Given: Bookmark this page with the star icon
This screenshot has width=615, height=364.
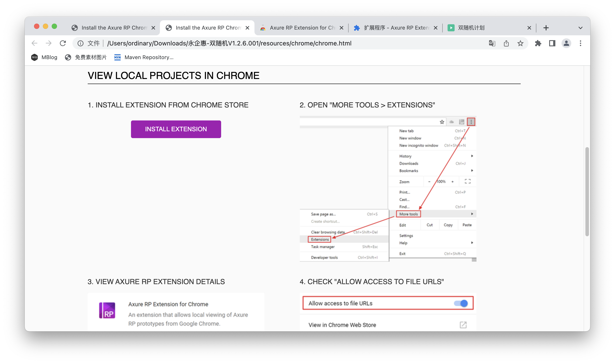Looking at the screenshot, I should pyautogui.click(x=520, y=43).
